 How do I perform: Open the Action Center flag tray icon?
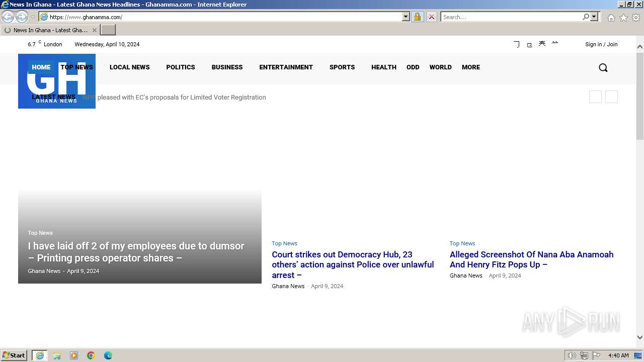coord(596,355)
